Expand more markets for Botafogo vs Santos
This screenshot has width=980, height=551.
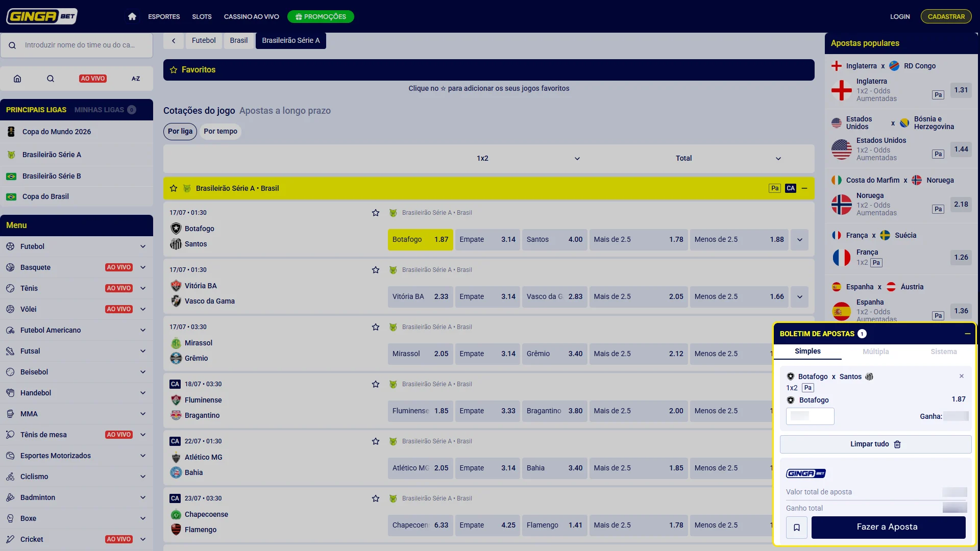click(x=800, y=240)
